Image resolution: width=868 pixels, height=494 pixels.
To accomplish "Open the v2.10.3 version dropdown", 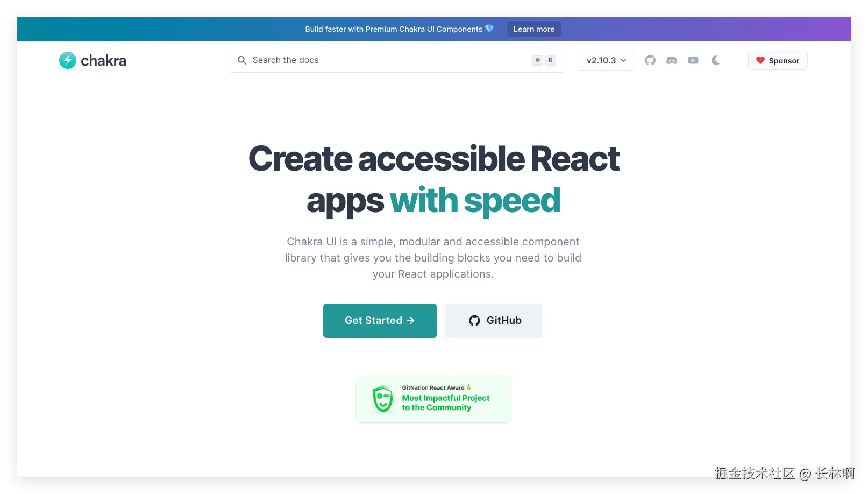I will click(x=606, y=60).
